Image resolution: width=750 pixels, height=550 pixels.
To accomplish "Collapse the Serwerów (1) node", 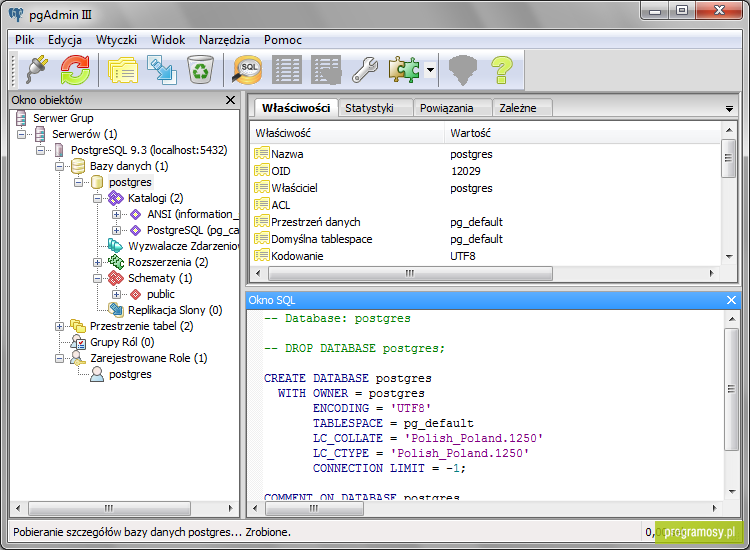I will [x=22, y=134].
